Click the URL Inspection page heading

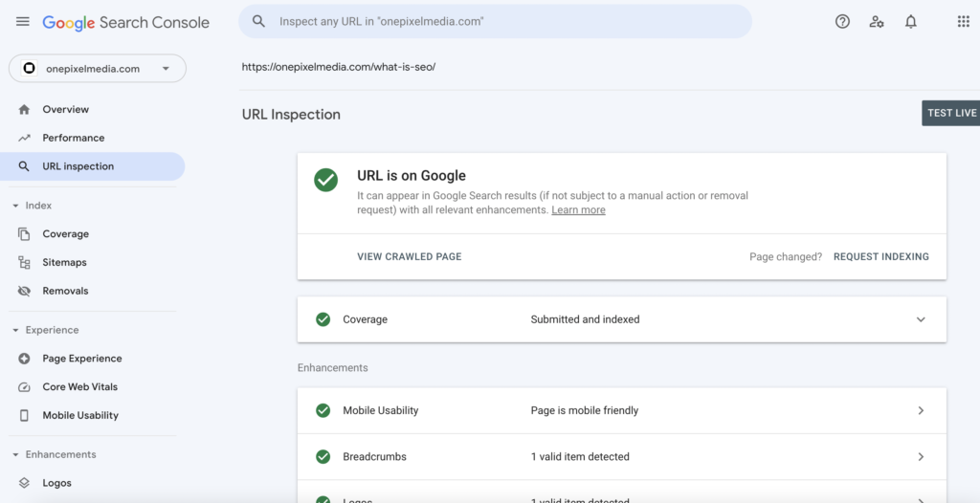(291, 115)
